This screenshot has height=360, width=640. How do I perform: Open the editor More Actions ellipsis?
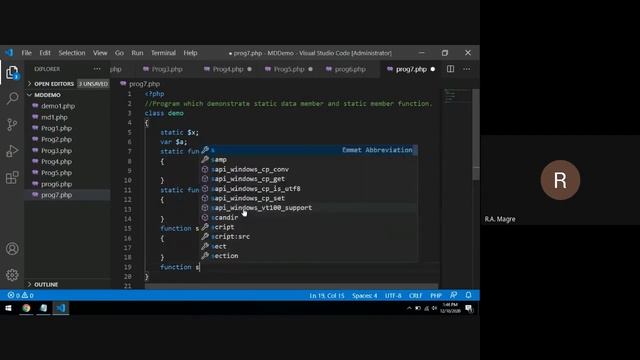click(466, 69)
